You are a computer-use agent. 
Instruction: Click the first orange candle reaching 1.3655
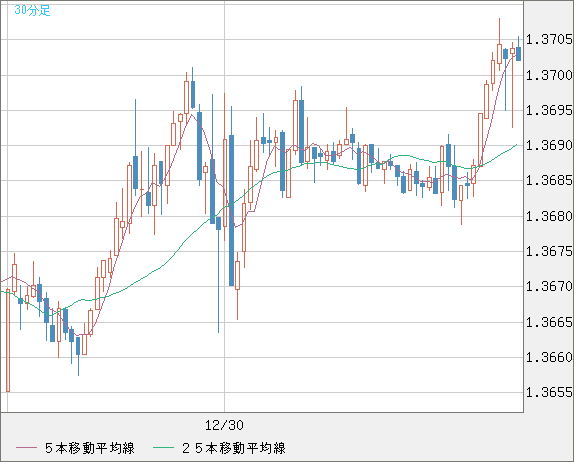(8, 340)
